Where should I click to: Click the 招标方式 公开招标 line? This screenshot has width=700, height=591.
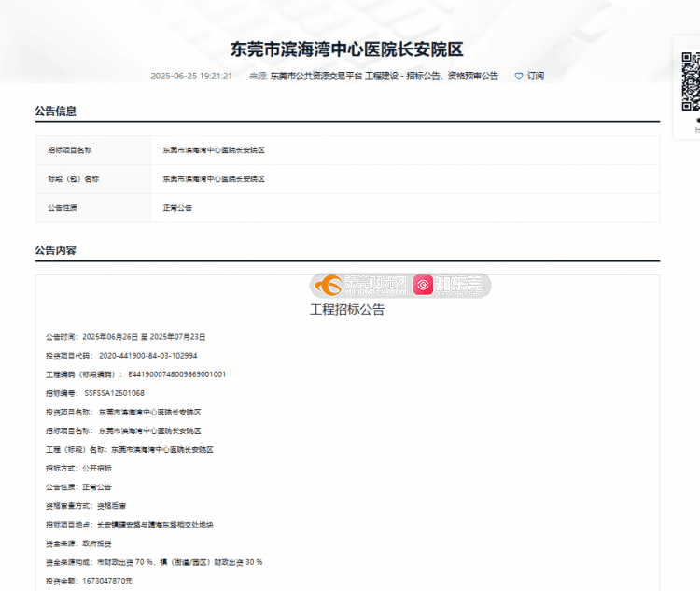78,468
